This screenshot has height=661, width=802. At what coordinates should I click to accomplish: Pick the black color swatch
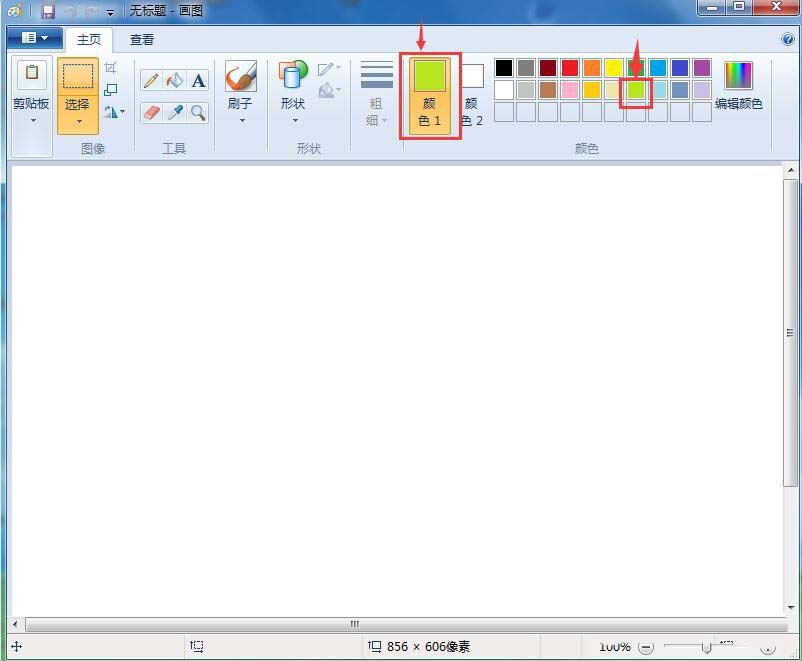click(504, 68)
